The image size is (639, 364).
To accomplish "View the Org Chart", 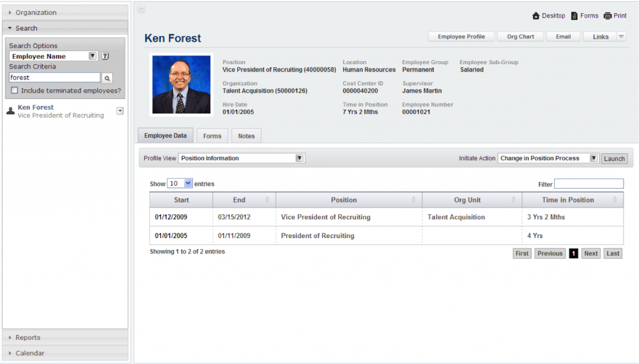I will coord(520,36).
